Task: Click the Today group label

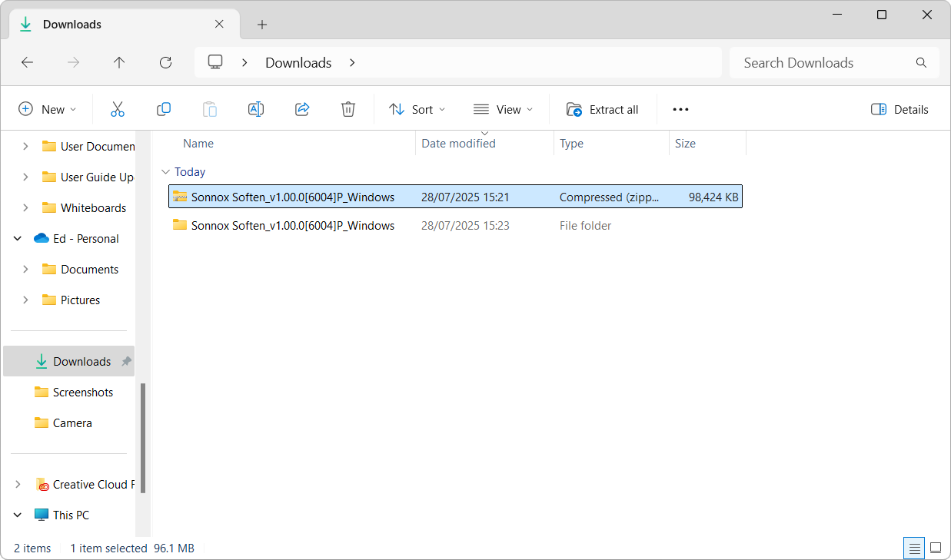Action: 190,172
